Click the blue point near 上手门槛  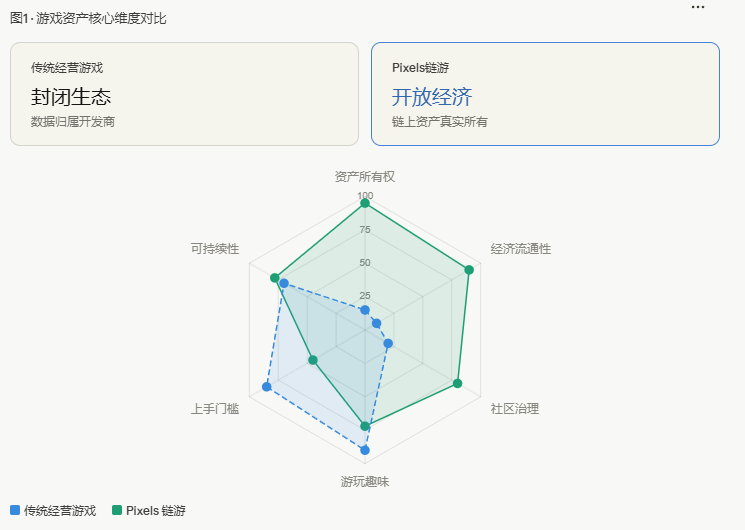267,386
